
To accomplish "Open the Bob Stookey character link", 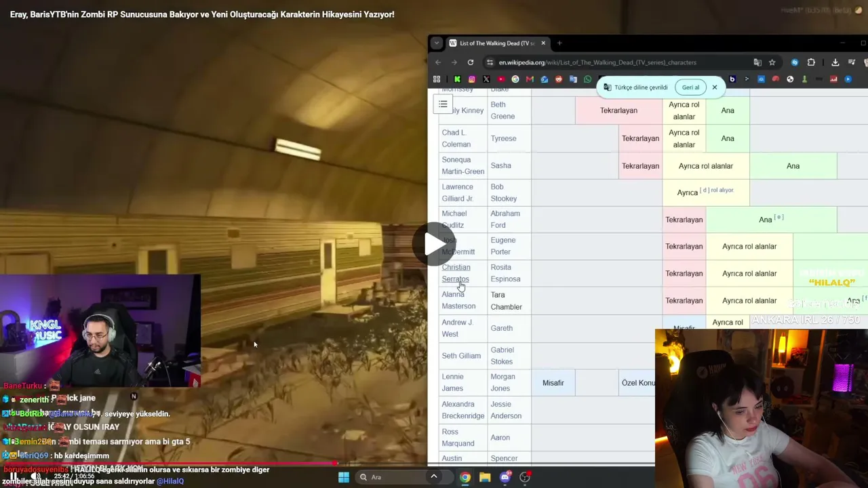I will [503, 192].
